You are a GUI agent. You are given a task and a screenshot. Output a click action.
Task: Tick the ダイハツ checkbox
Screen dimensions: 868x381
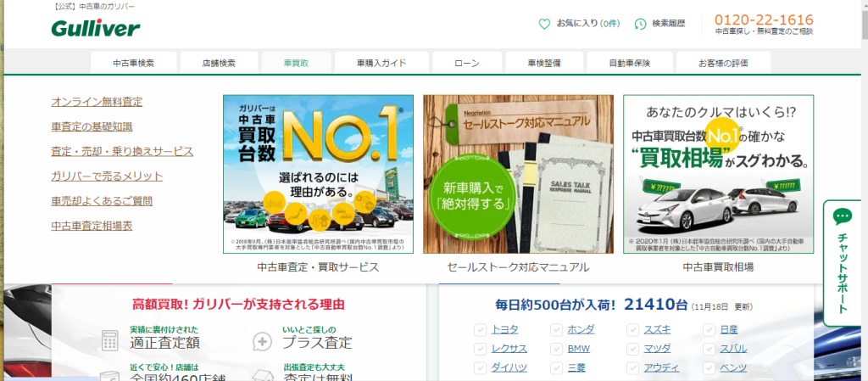480,368
